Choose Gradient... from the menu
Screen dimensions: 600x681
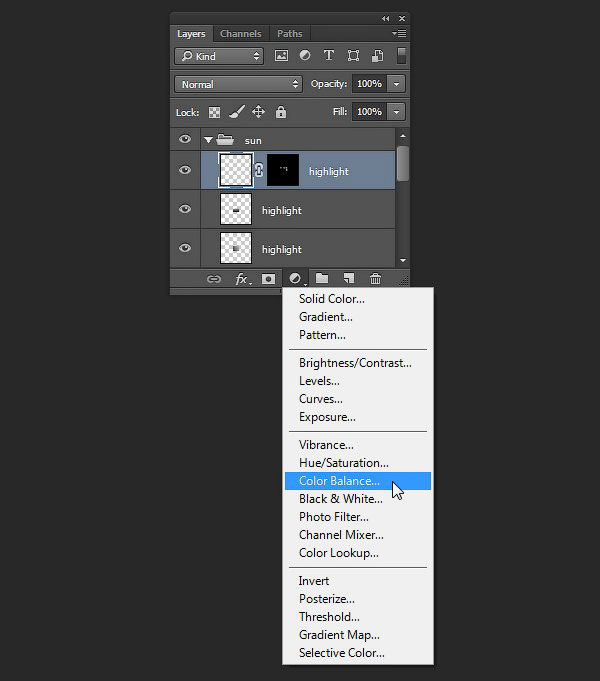coord(358,317)
